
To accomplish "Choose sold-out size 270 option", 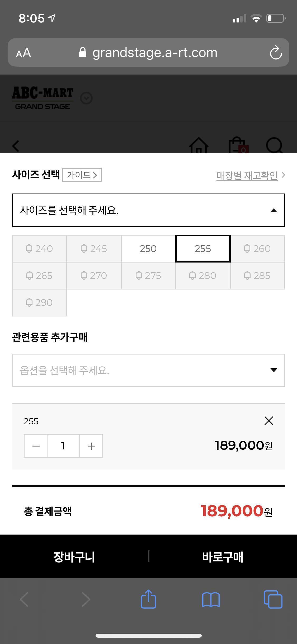I will pyautogui.click(x=94, y=275).
